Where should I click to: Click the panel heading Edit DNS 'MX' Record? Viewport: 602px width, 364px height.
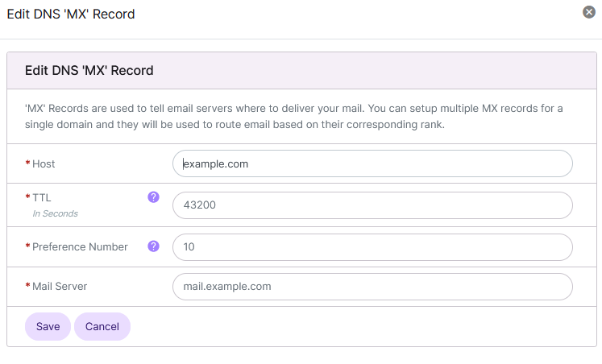pos(89,70)
